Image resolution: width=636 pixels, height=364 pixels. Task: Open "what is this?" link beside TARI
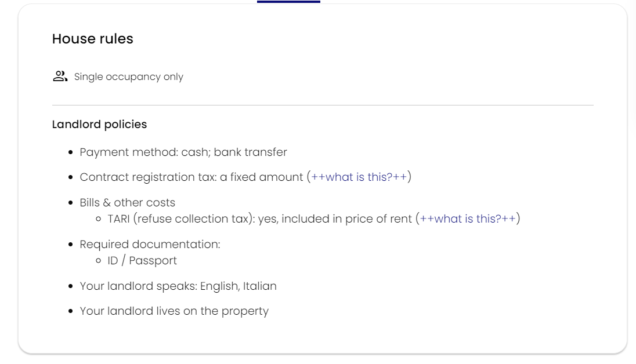tap(468, 219)
